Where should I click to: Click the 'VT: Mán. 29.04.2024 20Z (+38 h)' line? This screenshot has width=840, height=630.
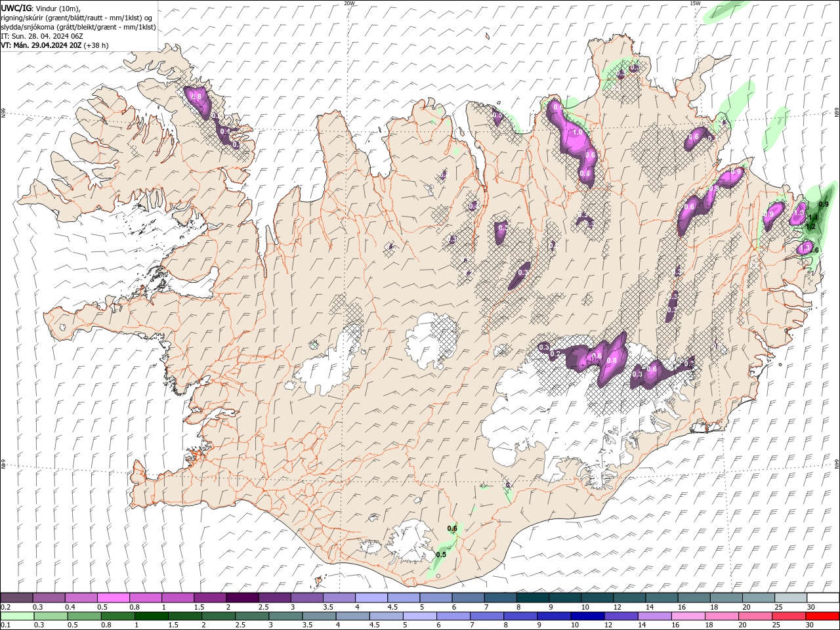point(55,45)
